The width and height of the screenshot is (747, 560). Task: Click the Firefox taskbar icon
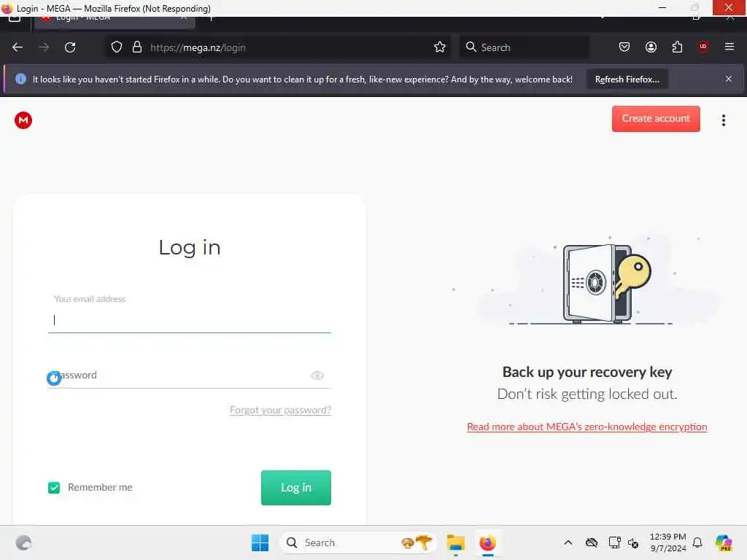pos(487,542)
